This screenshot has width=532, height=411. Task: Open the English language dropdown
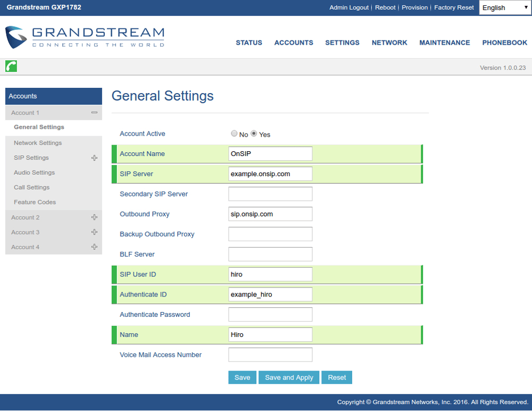coord(504,7)
